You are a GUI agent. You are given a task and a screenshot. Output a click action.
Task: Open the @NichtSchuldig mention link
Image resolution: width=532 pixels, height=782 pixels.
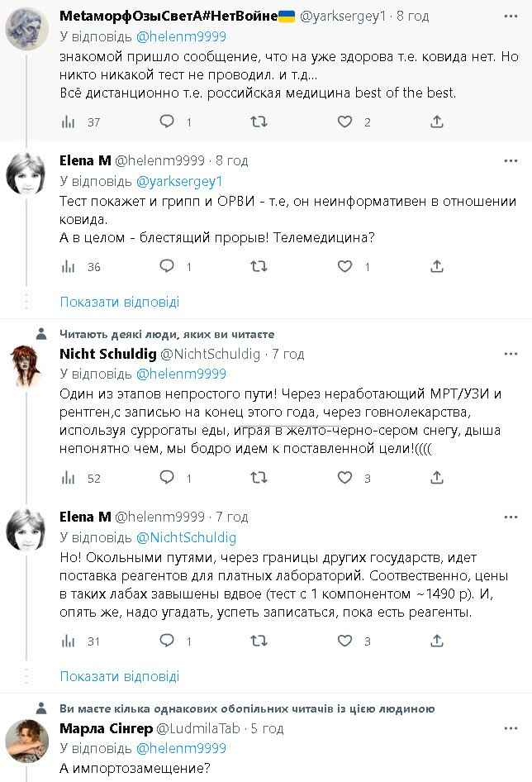pos(186,537)
